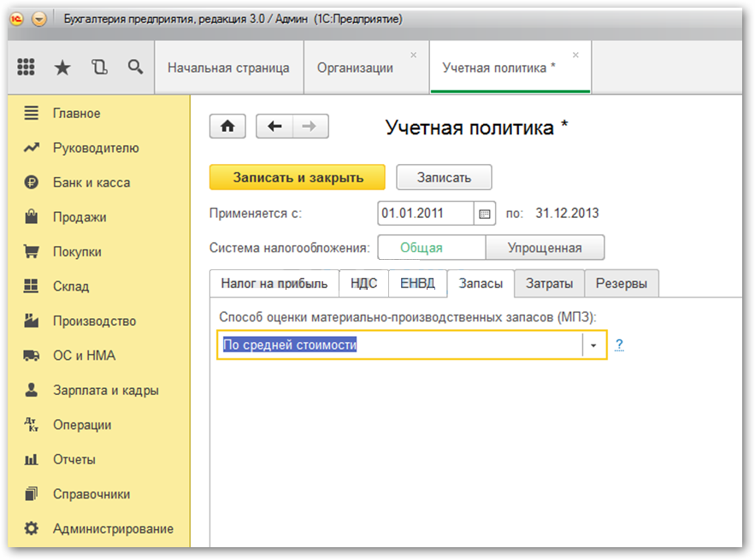Open Руководителю chart icon
755x560 pixels.
point(32,148)
